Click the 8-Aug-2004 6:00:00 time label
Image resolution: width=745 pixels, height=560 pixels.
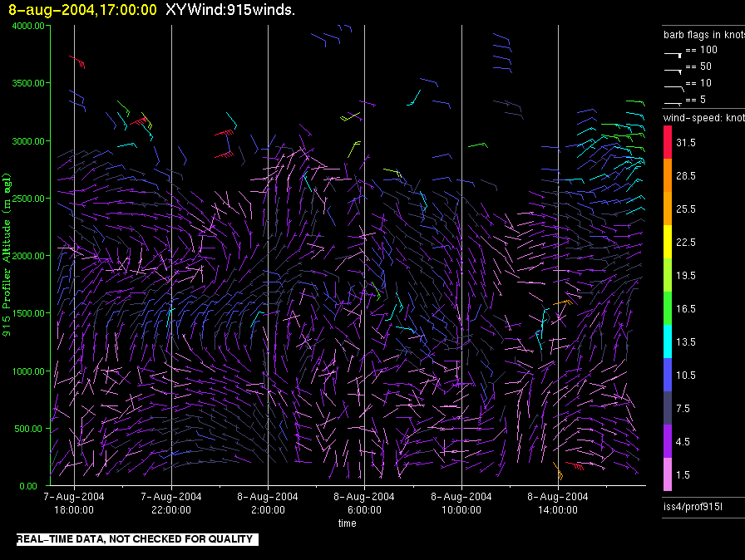click(364, 503)
